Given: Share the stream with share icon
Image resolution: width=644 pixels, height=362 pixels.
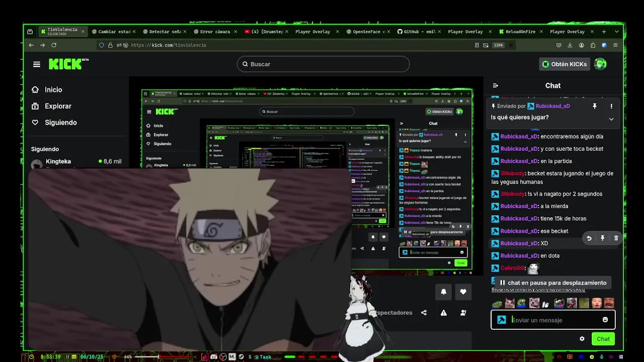Looking at the screenshot, I should (x=424, y=313).
